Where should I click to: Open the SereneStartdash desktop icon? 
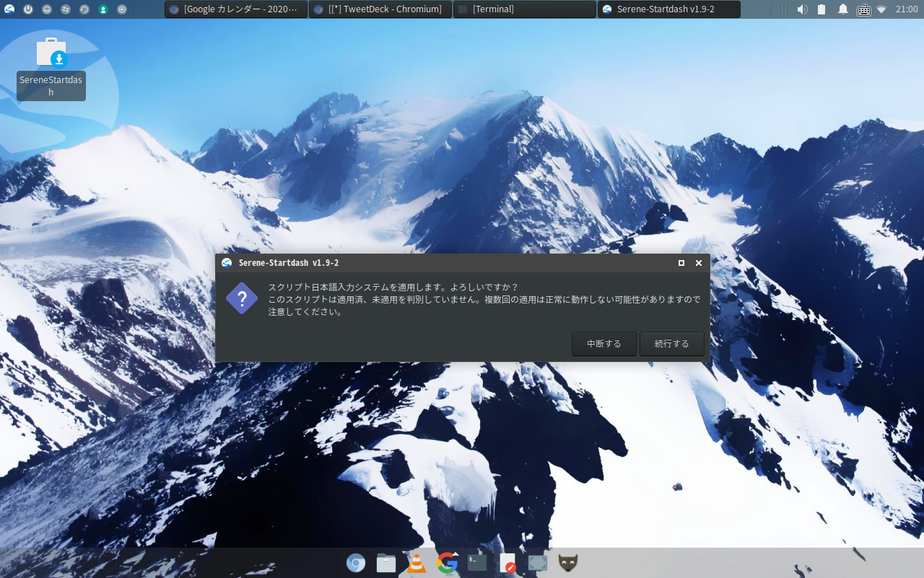51,68
